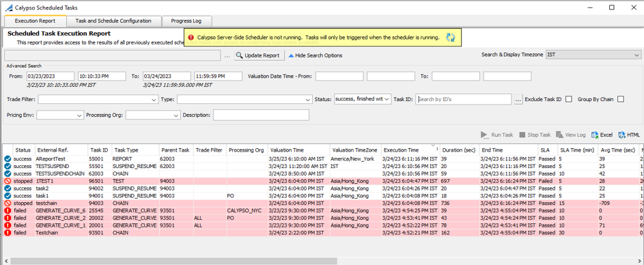Collapse search with Hide Search Options
This screenshot has height=265, width=644.
click(315, 55)
